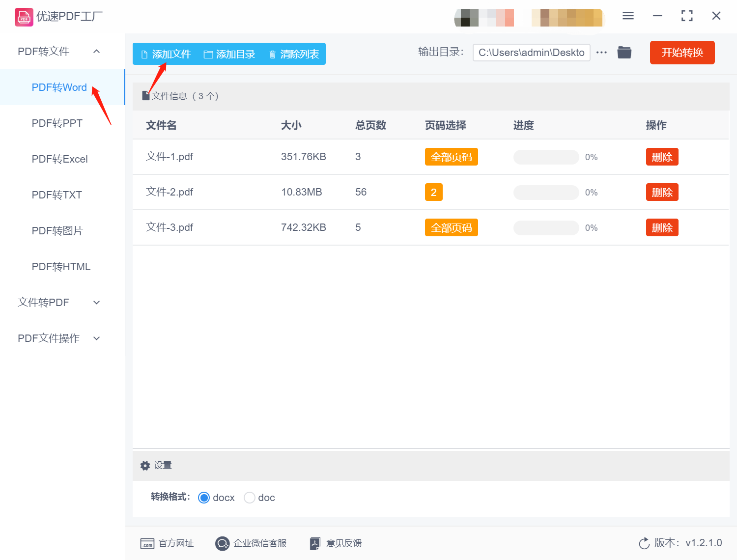Image resolution: width=737 pixels, height=560 pixels.
Task: Click the 官方网址 website icon
Action: (x=147, y=543)
